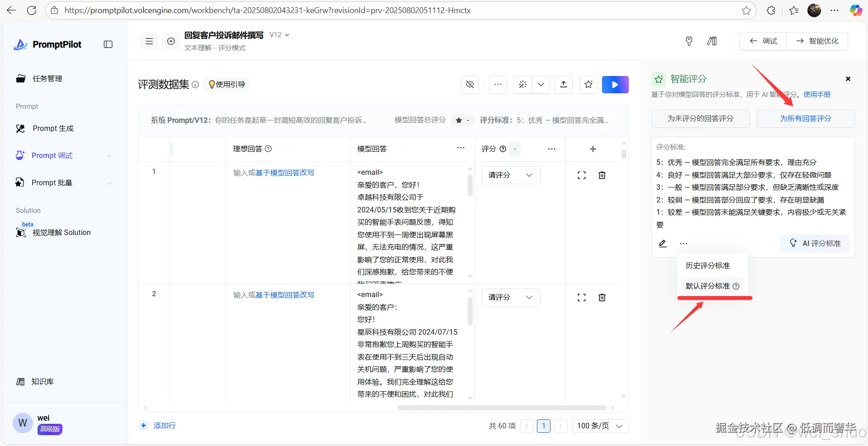
Task: Open the 100条/页 page-size dropdown
Action: pos(600,426)
